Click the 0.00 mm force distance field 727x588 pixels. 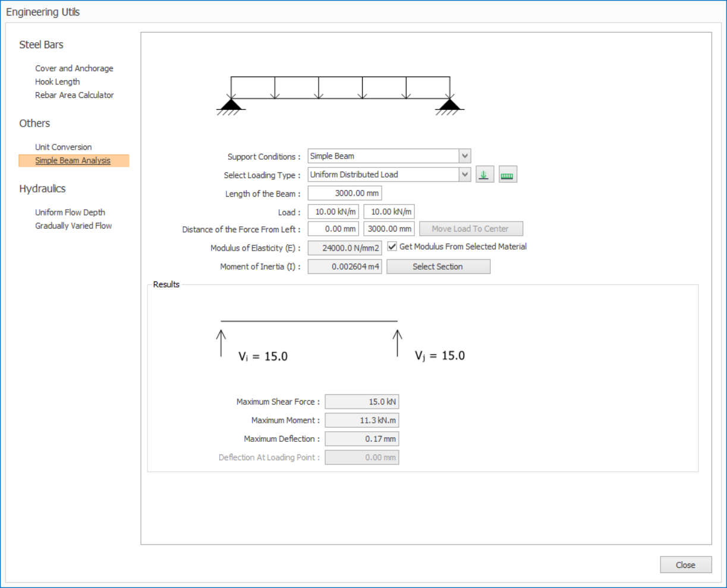[333, 229]
